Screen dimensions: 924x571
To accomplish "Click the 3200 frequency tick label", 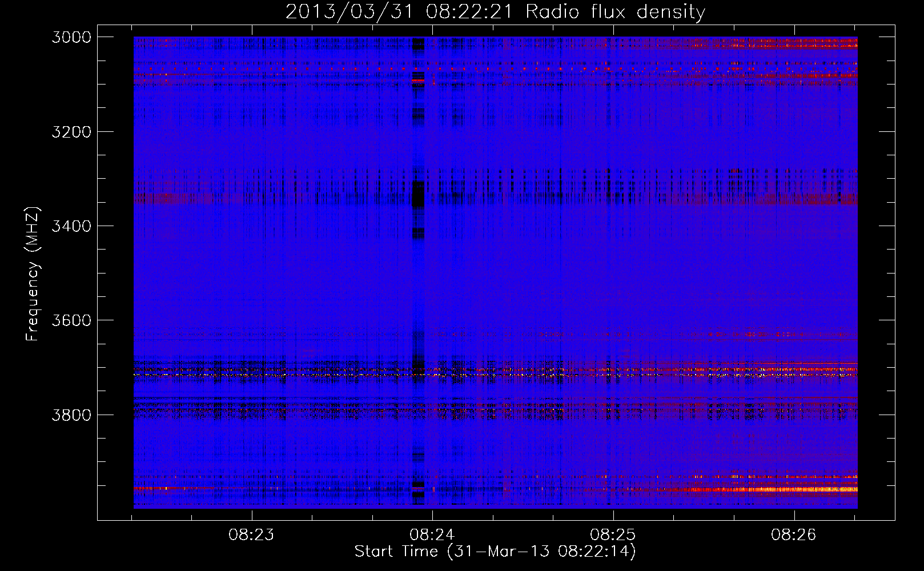I will tap(71, 132).
